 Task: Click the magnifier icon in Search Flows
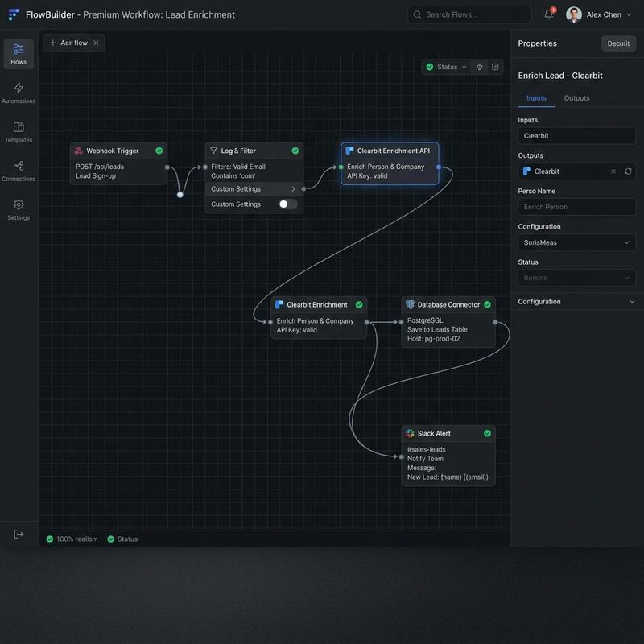click(x=417, y=14)
